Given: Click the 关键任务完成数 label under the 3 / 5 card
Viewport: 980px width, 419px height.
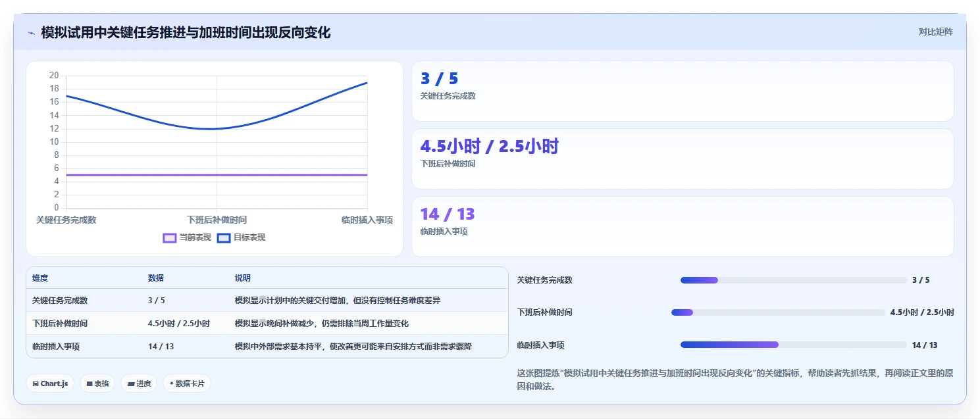Looking at the screenshot, I should [x=448, y=96].
